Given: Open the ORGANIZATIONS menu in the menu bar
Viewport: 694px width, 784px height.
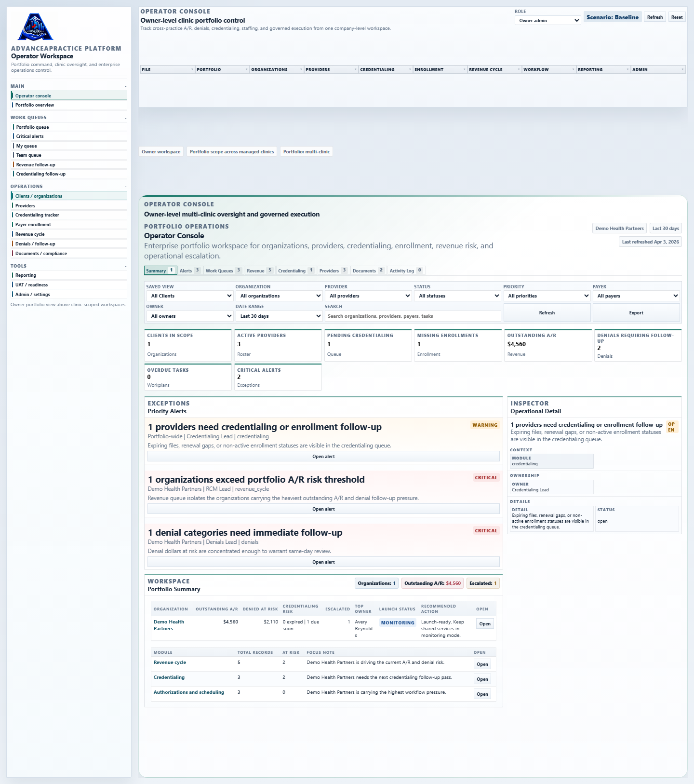Looking at the screenshot, I should click(x=277, y=69).
